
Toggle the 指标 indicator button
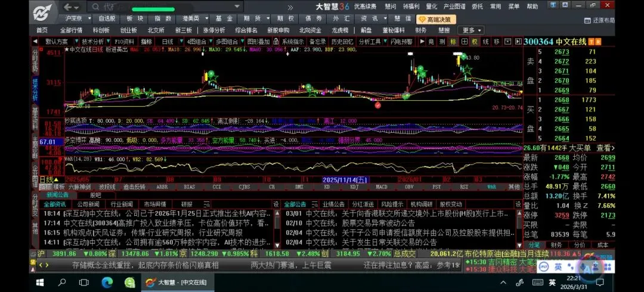coord(147,42)
